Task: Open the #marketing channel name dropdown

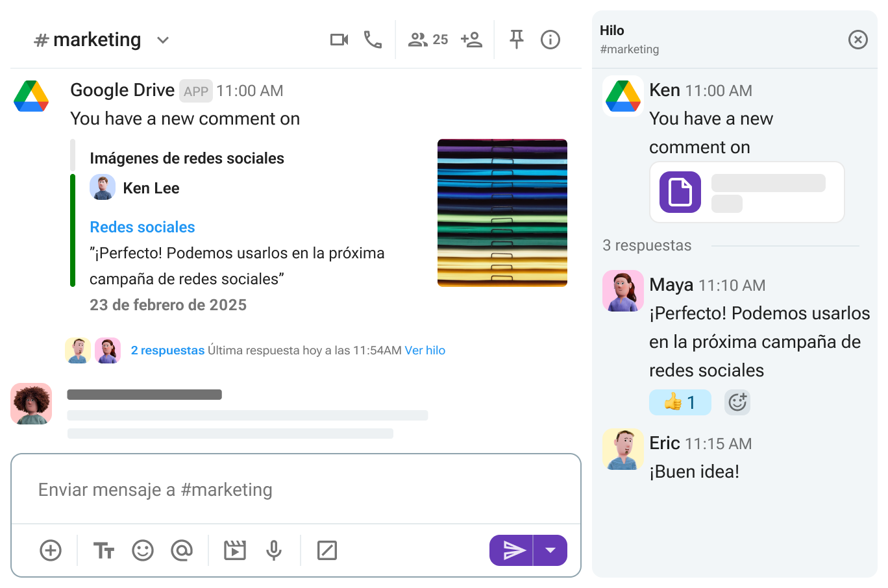Action: click(x=162, y=40)
